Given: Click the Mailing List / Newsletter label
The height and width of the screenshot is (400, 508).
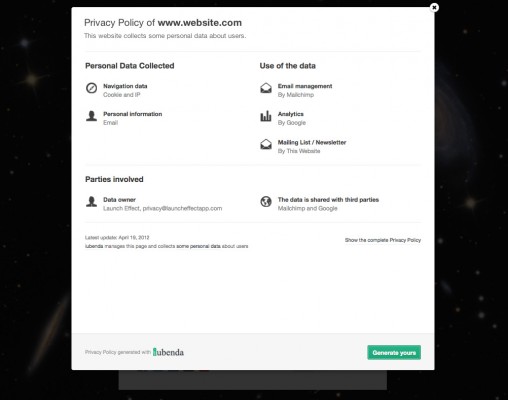Looking at the screenshot, I should [312, 142].
